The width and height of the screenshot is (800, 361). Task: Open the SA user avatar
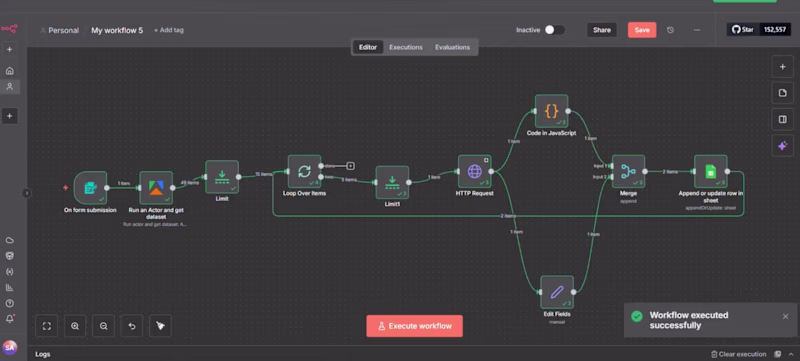coord(9,347)
